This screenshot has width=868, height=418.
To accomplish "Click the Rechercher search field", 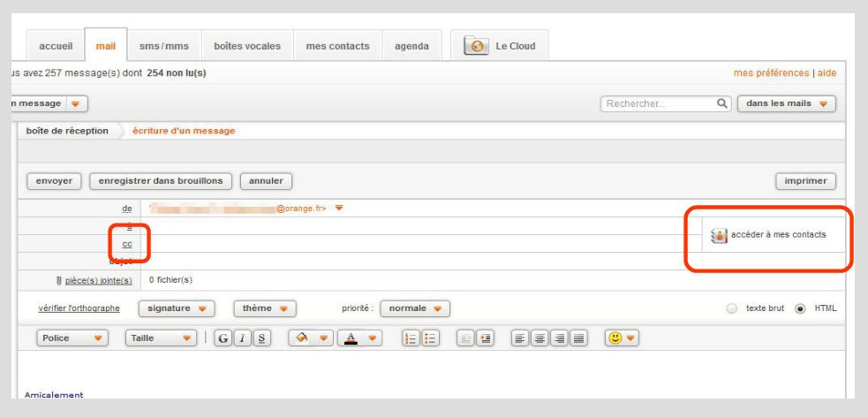I will coord(659,103).
